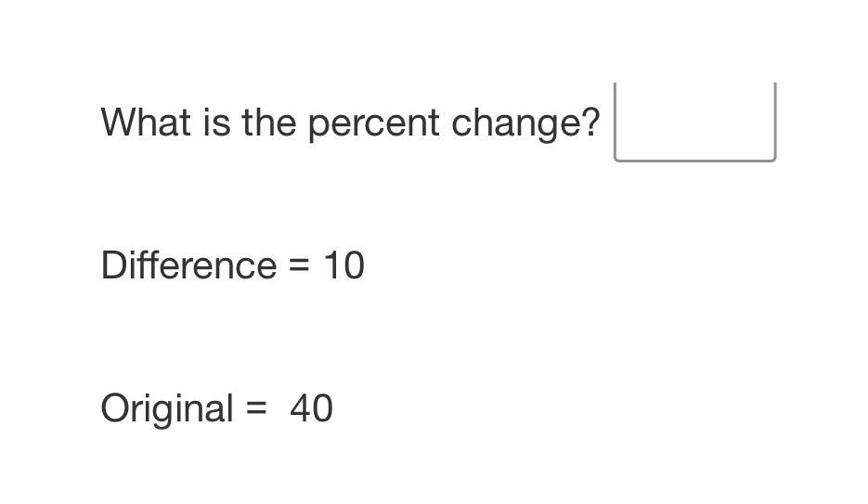Click the digit 4 in the Original value
The width and height of the screenshot is (868, 504).
pos(300,409)
